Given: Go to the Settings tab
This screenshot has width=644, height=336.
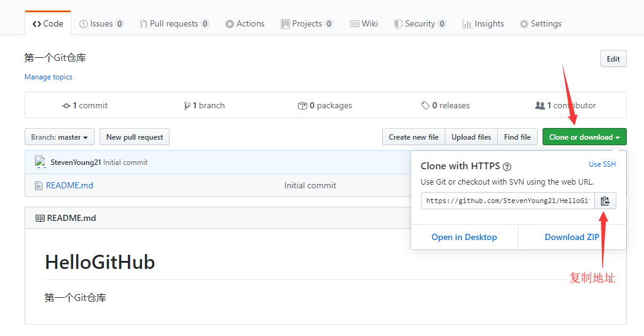Looking at the screenshot, I should click(x=540, y=24).
